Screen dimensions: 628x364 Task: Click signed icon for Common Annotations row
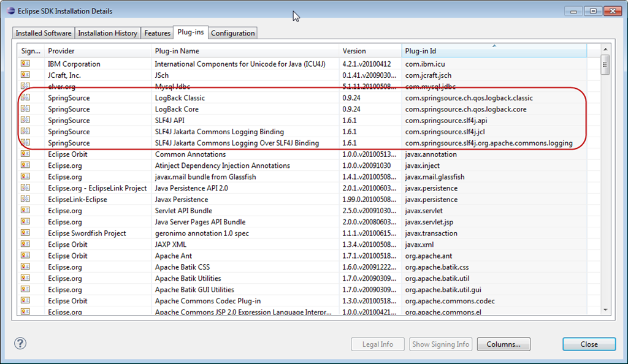25,154
